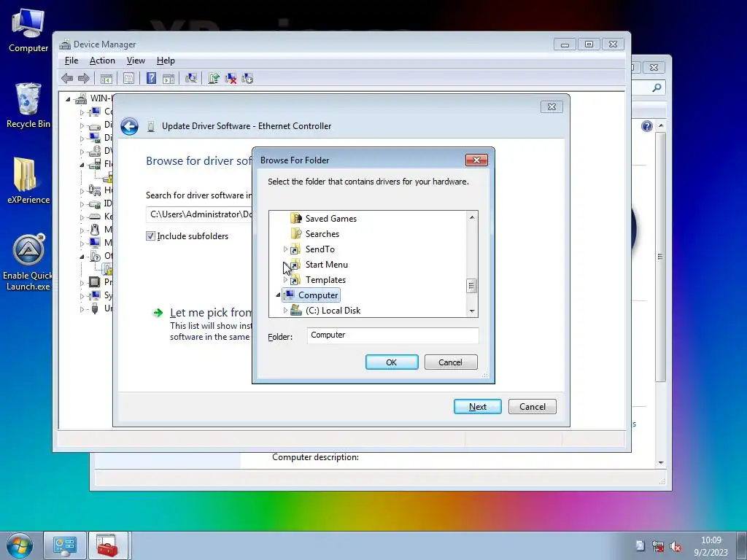Image resolution: width=747 pixels, height=560 pixels.
Task: Click the muted volume tray icon
Action: [x=676, y=547]
